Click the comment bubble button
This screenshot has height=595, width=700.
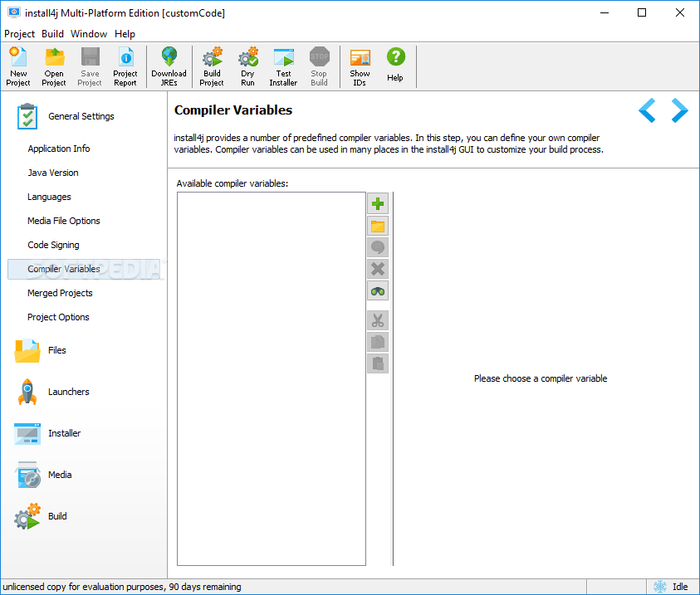[x=378, y=247]
